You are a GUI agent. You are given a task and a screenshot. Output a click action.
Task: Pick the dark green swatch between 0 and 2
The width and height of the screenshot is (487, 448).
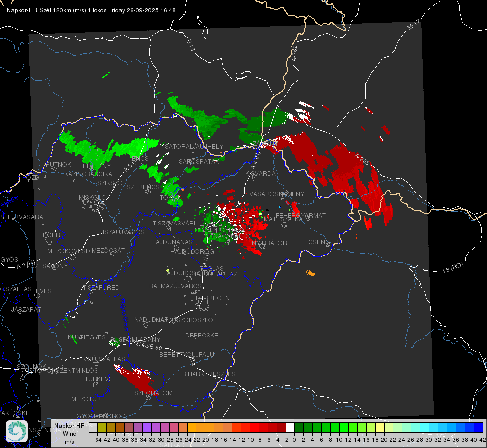(299, 427)
